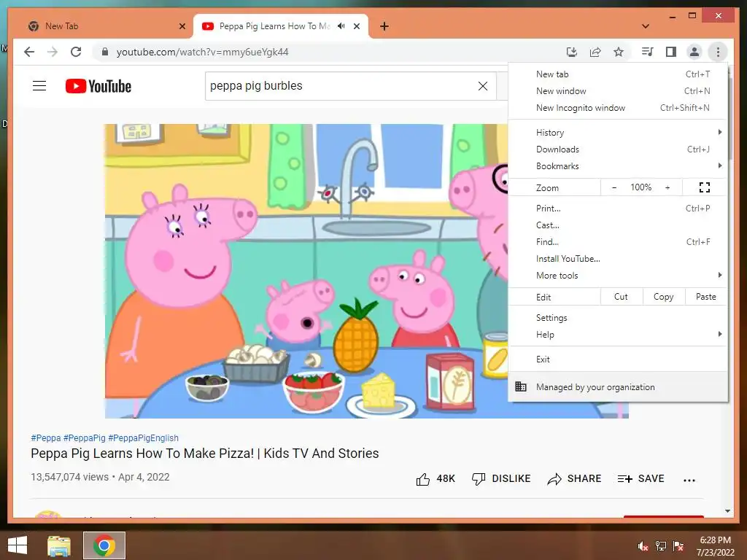Choose Exit from the Chrome menu
Screen dimensions: 747x560
coord(618,359)
